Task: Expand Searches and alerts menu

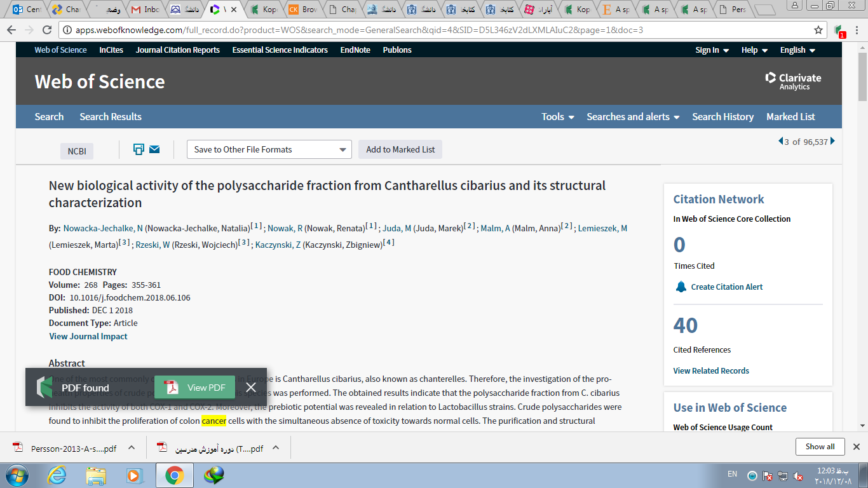Action: [x=633, y=117]
